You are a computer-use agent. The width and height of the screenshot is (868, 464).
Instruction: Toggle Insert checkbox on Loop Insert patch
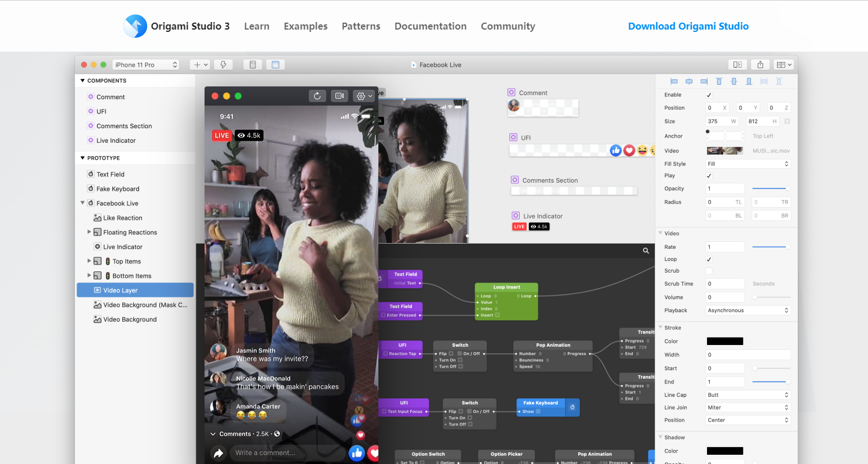(497, 316)
